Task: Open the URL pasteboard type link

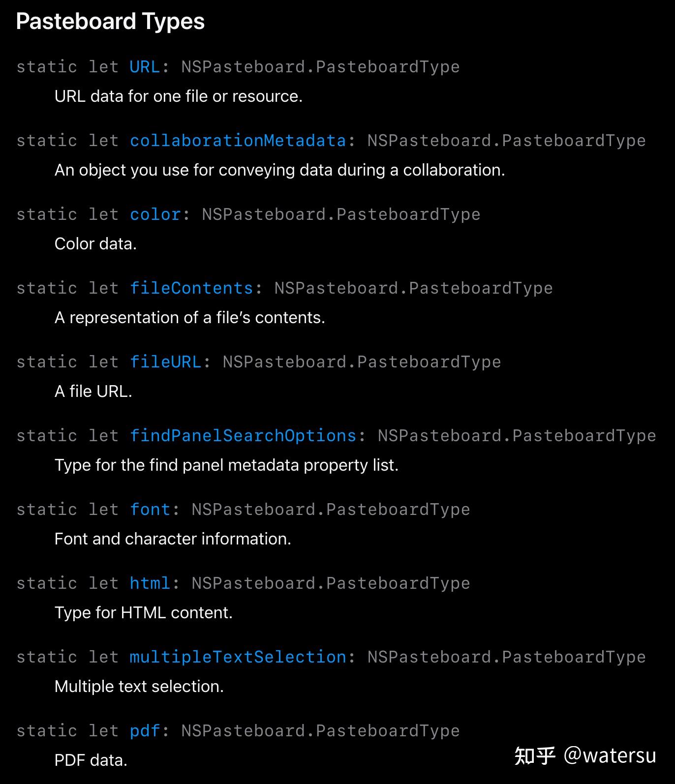Action: [x=145, y=67]
